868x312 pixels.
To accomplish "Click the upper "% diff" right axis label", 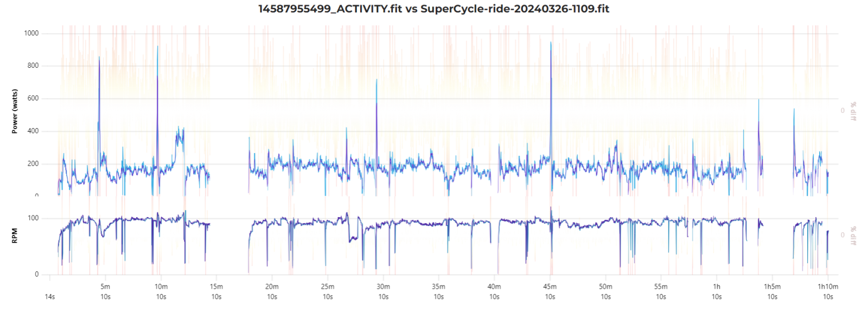I will tap(853, 111).
